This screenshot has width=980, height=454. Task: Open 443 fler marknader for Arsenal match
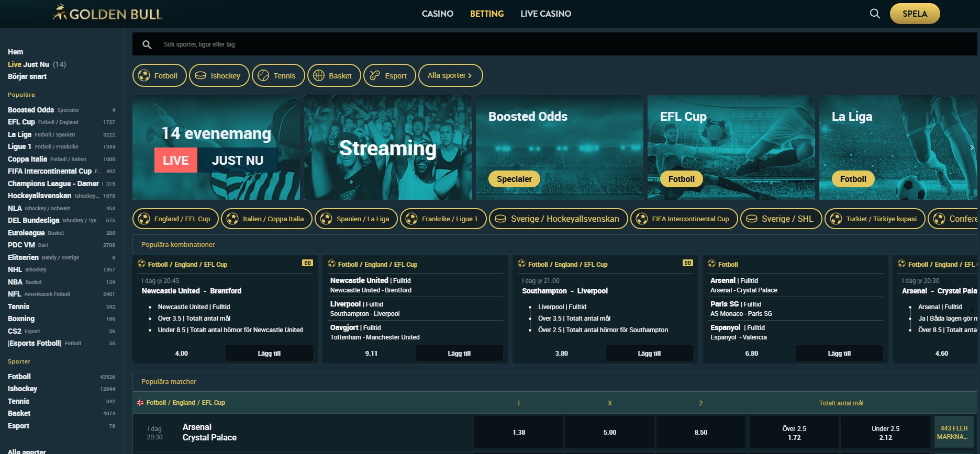click(x=954, y=432)
